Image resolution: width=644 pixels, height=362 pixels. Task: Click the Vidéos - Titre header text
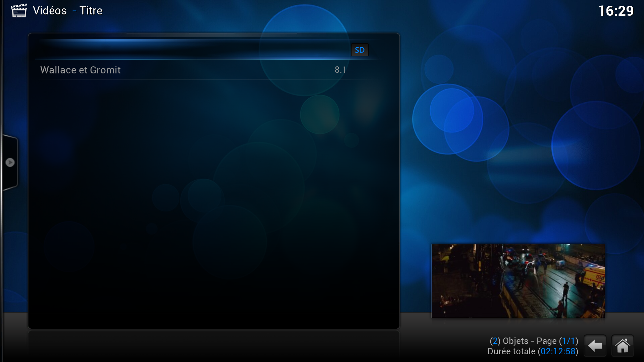click(x=68, y=11)
